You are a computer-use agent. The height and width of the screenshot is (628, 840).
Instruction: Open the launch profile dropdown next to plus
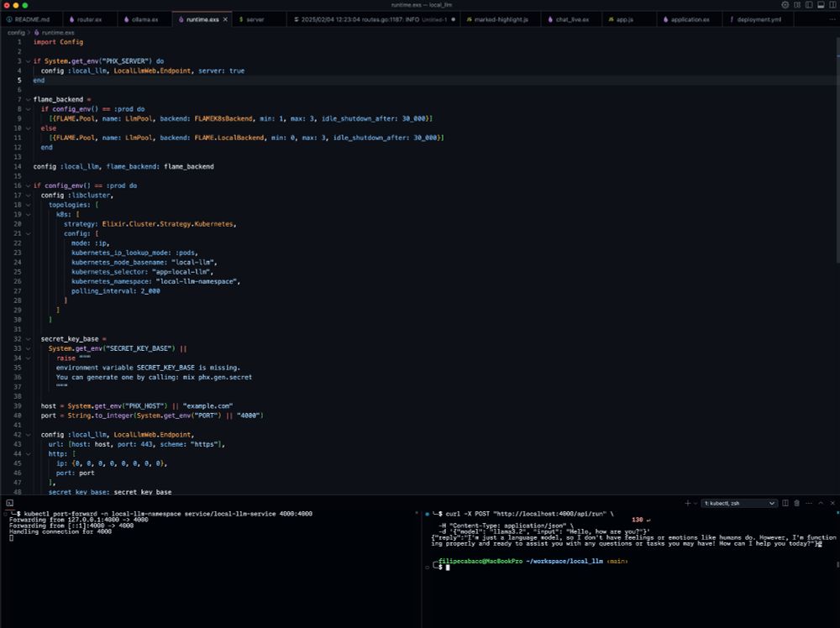point(696,503)
